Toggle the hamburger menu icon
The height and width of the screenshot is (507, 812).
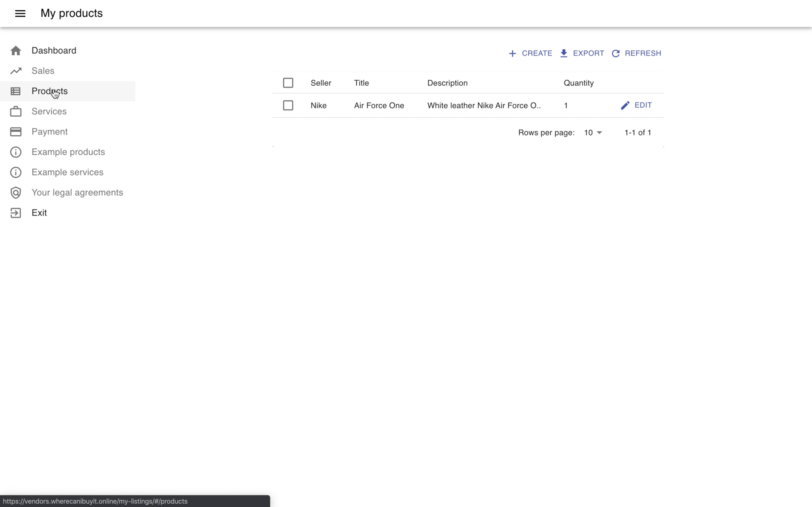[20, 14]
